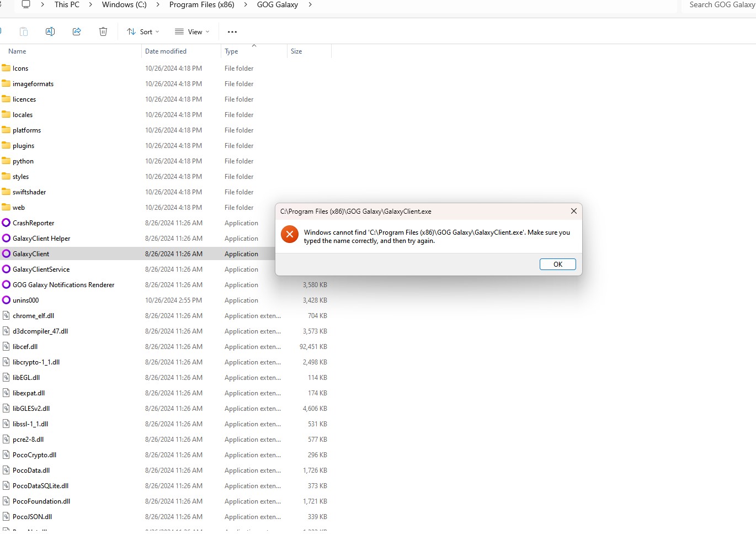This screenshot has width=756, height=534.
Task: Sort by Type column header
Action: point(231,51)
